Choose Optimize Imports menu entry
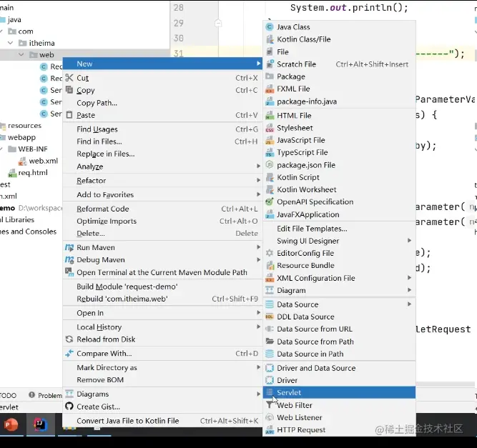 [162, 221]
